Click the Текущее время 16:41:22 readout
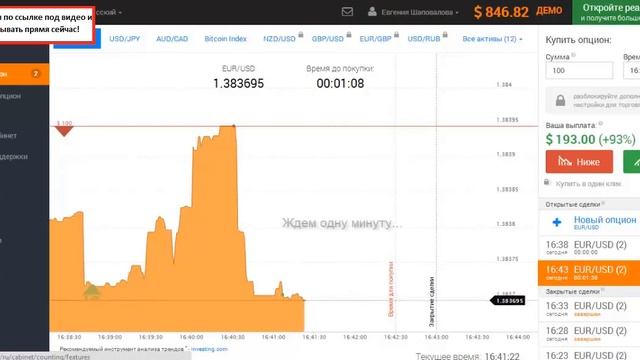Viewport: 640px width, 360px height. coord(467,356)
